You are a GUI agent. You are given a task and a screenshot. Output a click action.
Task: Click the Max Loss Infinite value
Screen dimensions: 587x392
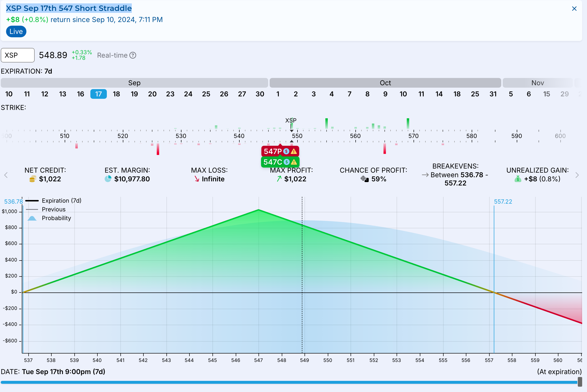(x=213, y=179)
